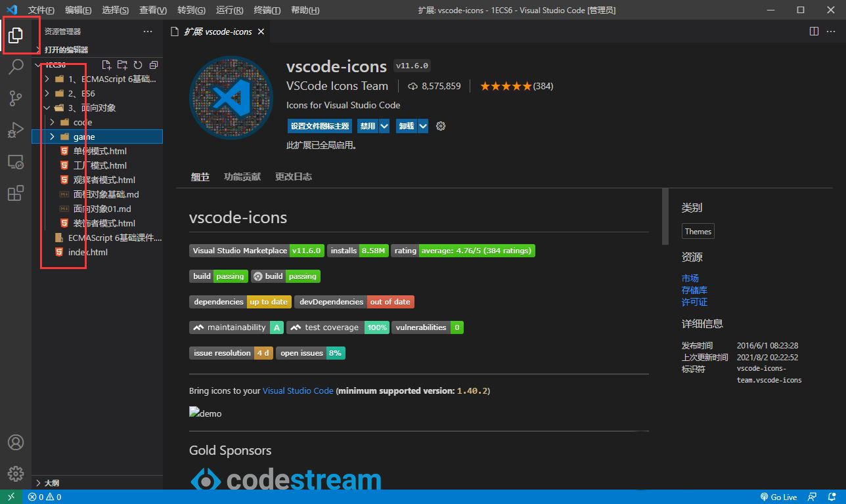
Task: Open the Search view icon
Action: tap(16, 67)
